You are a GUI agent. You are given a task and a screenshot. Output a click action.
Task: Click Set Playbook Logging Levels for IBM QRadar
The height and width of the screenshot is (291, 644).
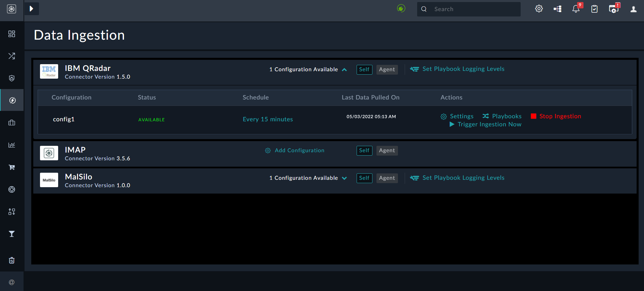[x=457, y=69]
